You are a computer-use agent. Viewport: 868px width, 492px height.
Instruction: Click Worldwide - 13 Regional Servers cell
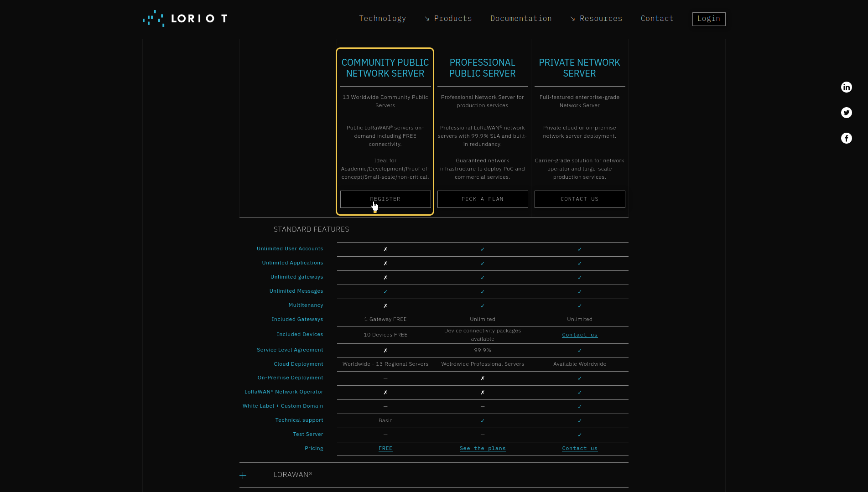coord(385,364)
